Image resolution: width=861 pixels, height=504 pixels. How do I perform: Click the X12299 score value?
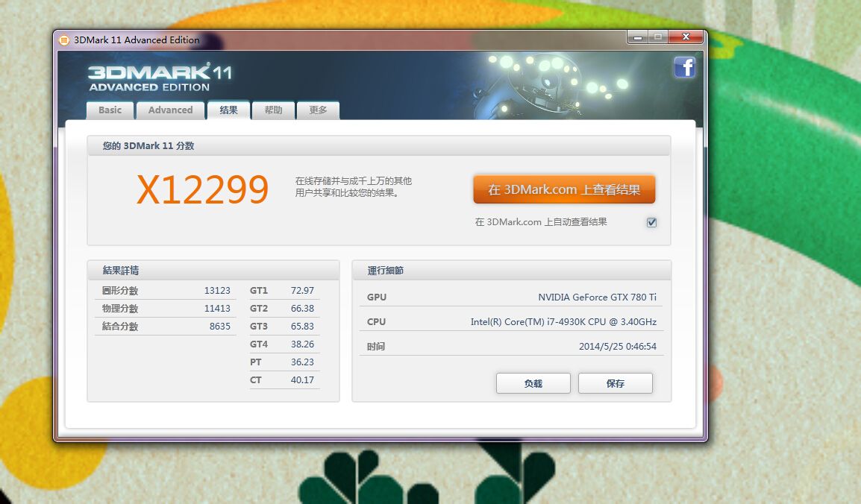pos(203,190)
